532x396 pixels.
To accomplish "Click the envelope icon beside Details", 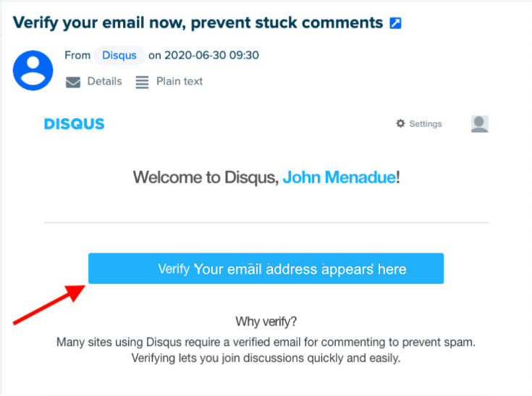I will tap(73, 82).
